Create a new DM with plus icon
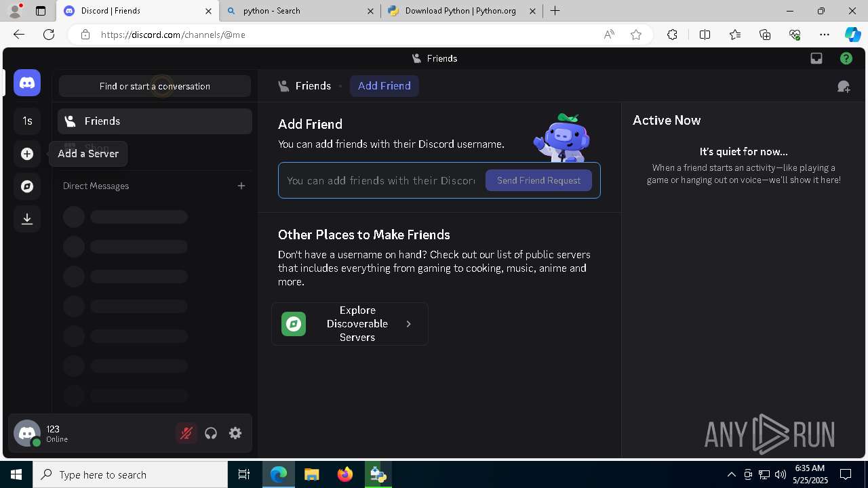 [x=241, y=186]
